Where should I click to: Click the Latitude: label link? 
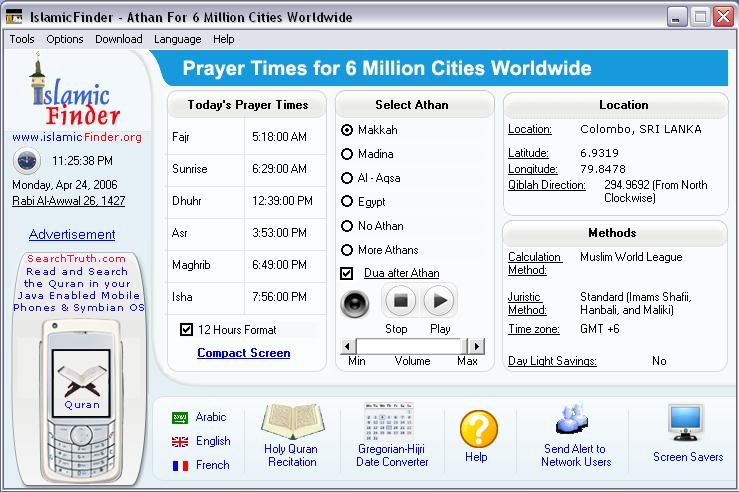[528, 153]
